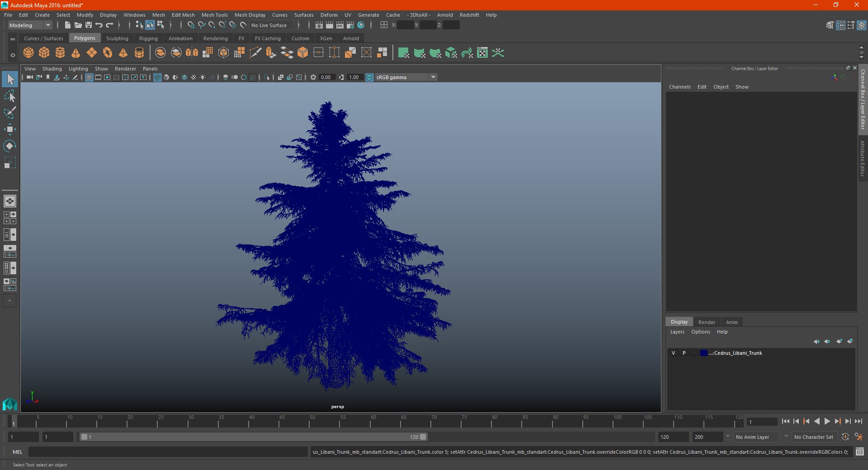Open the shelf options gear menu
This screenshot has height=470, width=868.
(12, 55)
